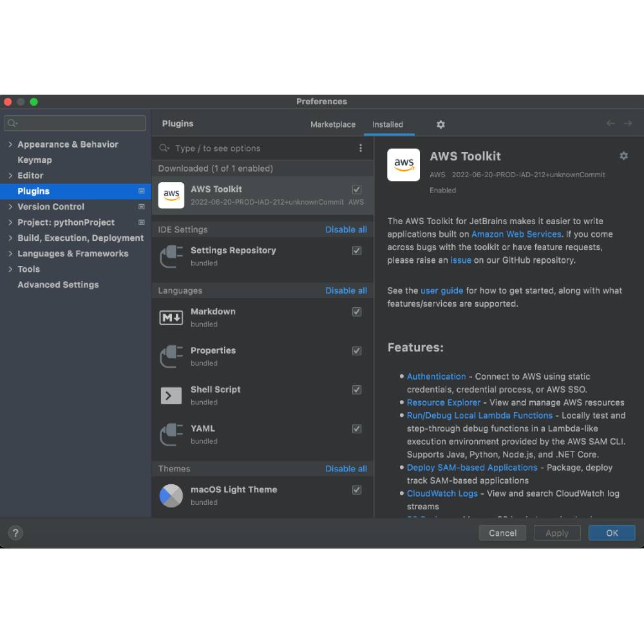Image resolution: width=644 pixels, height=644 pixels.
Task: Focus the settings search field
Action: 75,123
